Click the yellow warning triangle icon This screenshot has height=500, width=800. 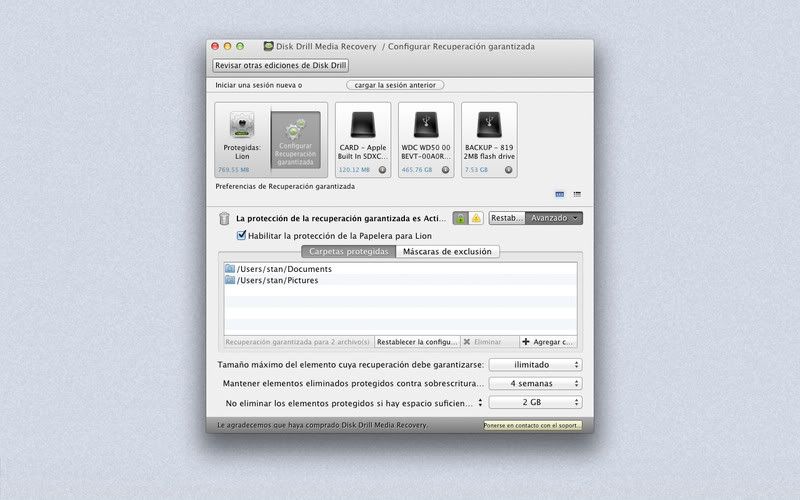[476, 218]
